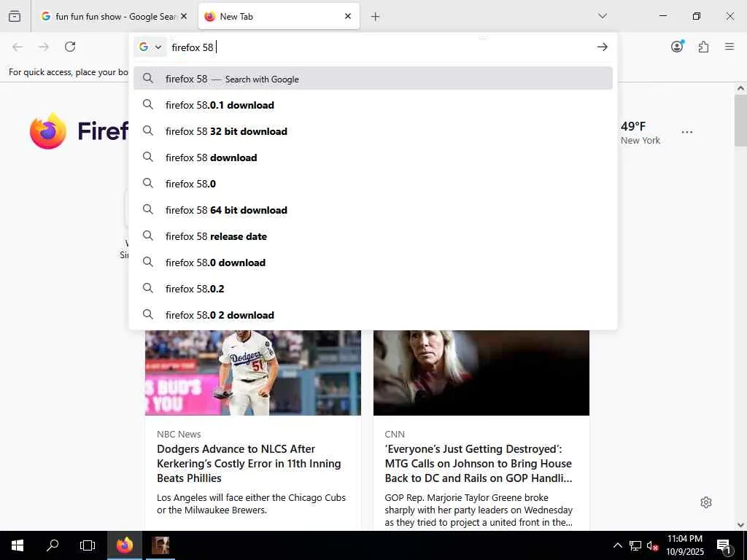Open the muted volume tray icon

pyautogui.click(x=653, y=545)
